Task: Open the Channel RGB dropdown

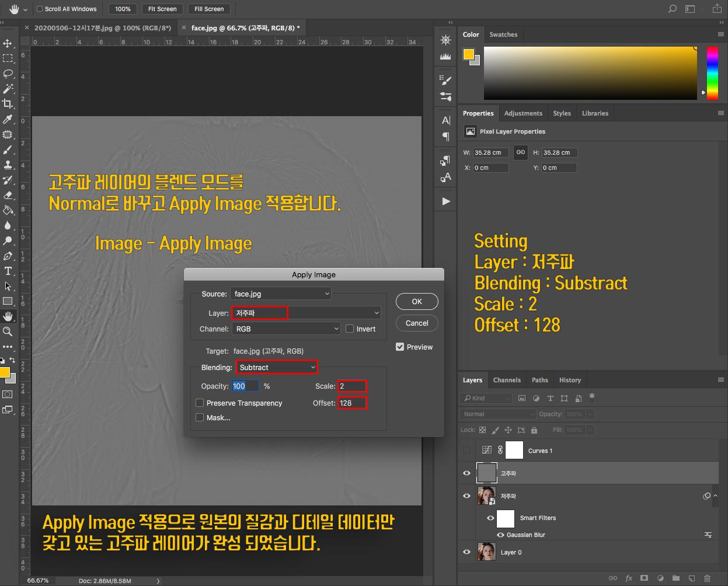Action: pos(286,329)
